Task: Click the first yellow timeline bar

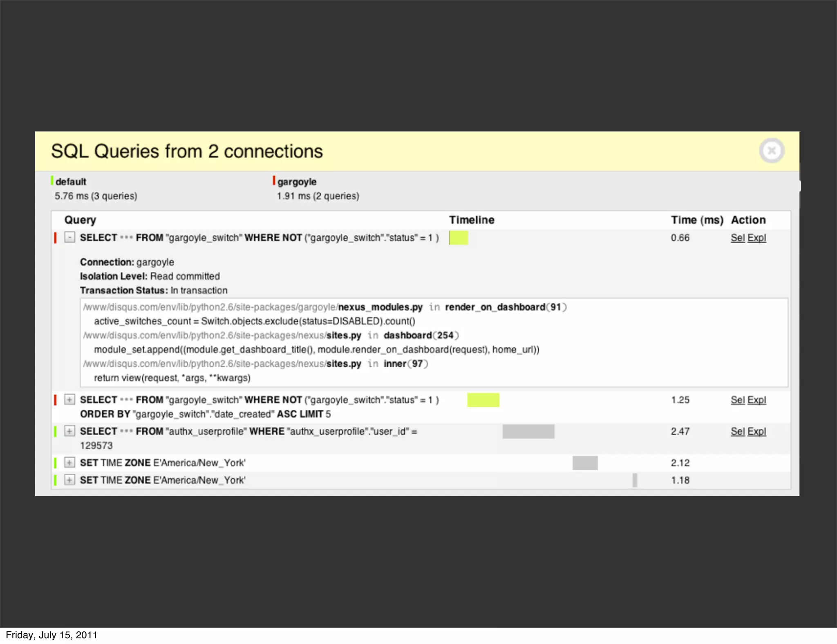Action: click(459, 238)
